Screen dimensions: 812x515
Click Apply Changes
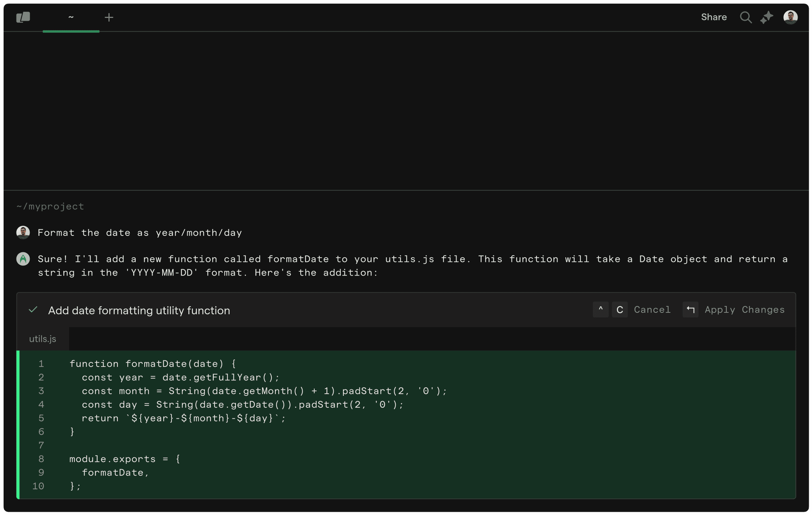(744, 310)
